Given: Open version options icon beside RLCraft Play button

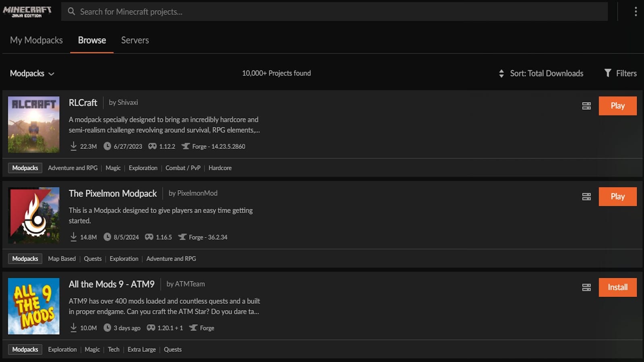Looking at the screenshot, I should (586, 106).
